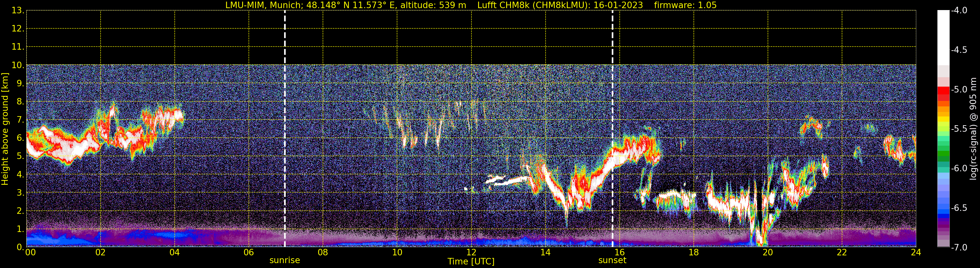The image size is (980, 268).
Task: Click the colorbar tick value '-6.0'
Action: click(959, 168)
